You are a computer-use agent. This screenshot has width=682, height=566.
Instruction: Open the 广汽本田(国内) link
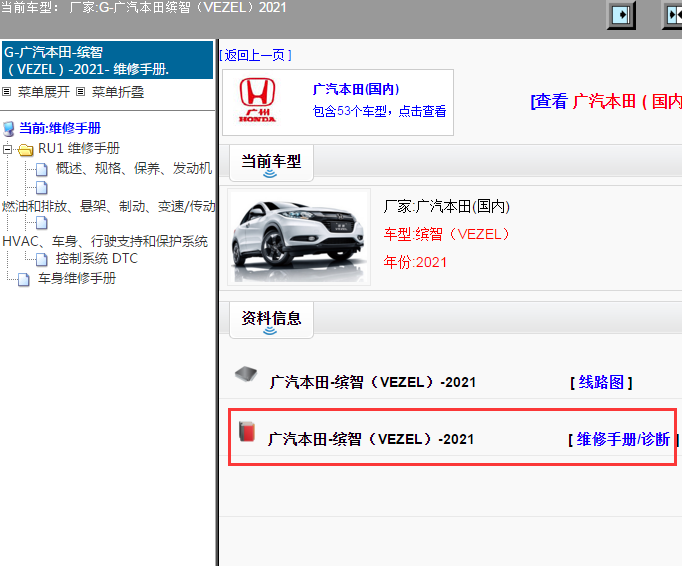(356, 89)
